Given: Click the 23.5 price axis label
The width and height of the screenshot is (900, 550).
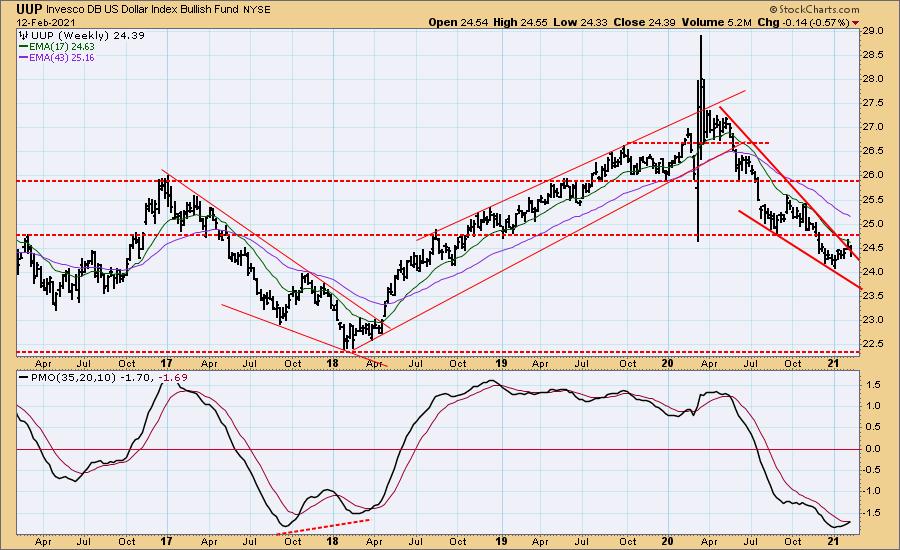Looking at the screenshot, I should click(873, 296).
